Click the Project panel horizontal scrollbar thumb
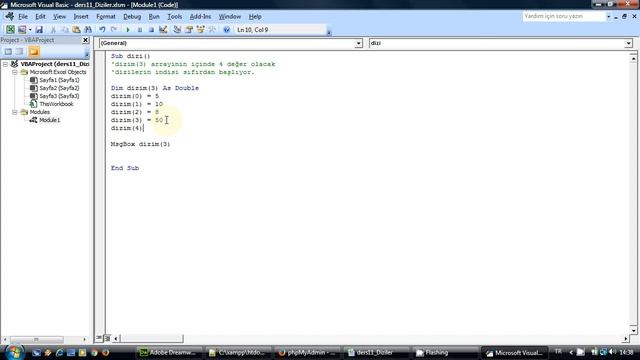Screen dimensions: 640x360 [37, 340]
